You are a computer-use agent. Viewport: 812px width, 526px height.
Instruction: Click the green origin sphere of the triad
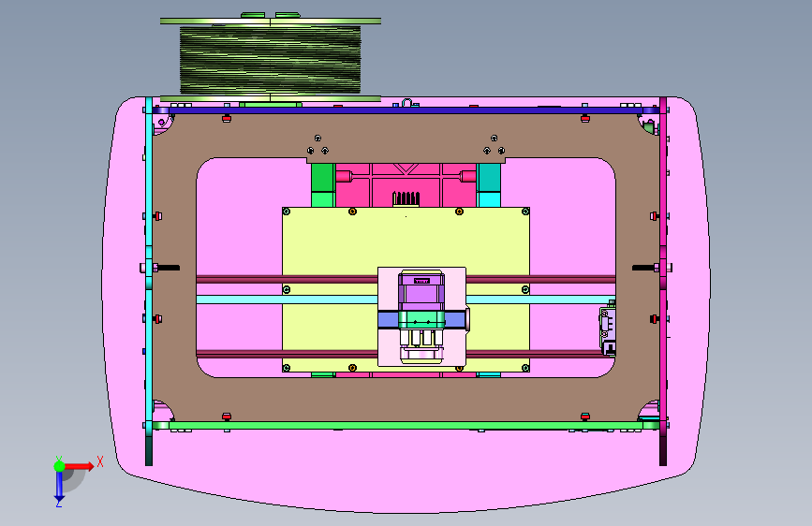[60, 466]
